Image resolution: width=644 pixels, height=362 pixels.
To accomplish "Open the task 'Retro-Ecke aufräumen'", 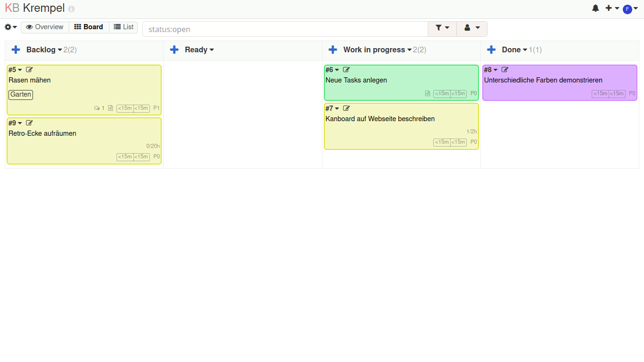I will (42, 133).
